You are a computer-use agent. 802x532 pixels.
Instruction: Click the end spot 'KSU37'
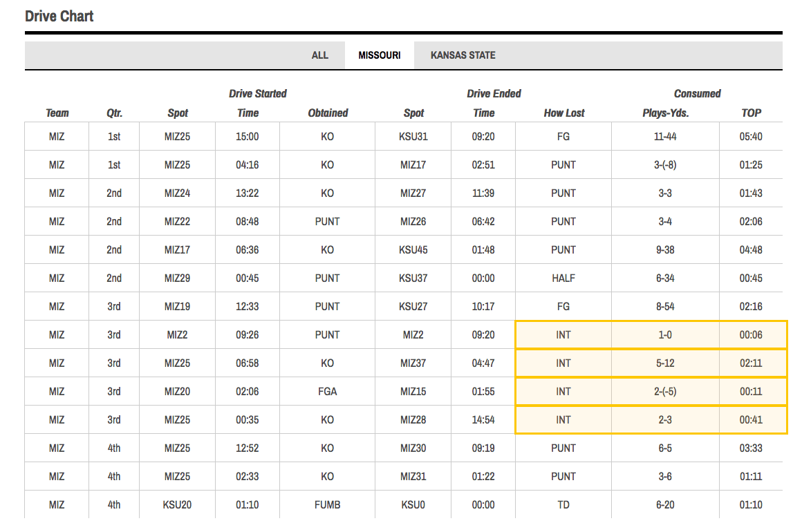[413, 278]
